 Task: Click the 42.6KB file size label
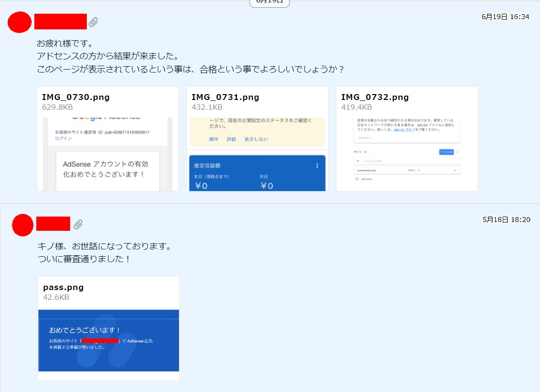(x=56, y=297)
